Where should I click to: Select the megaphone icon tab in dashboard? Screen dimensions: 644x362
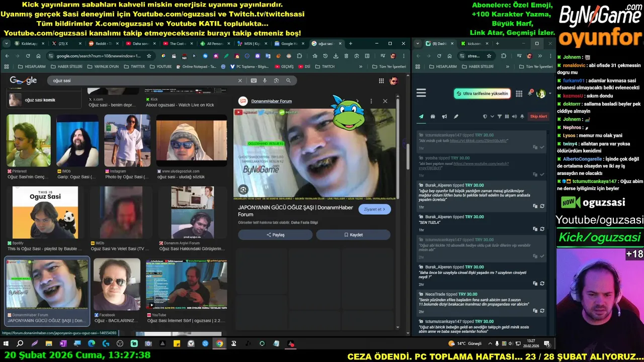(444, 116)
